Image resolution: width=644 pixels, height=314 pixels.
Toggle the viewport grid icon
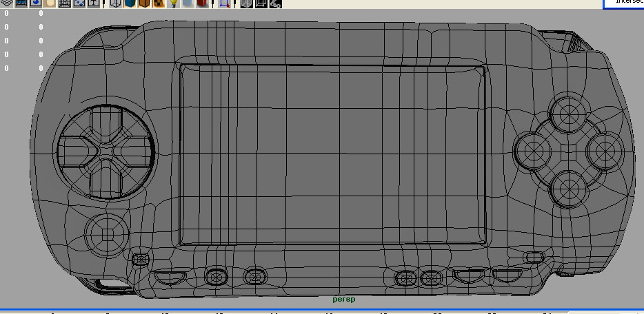[x=65, y=3]
